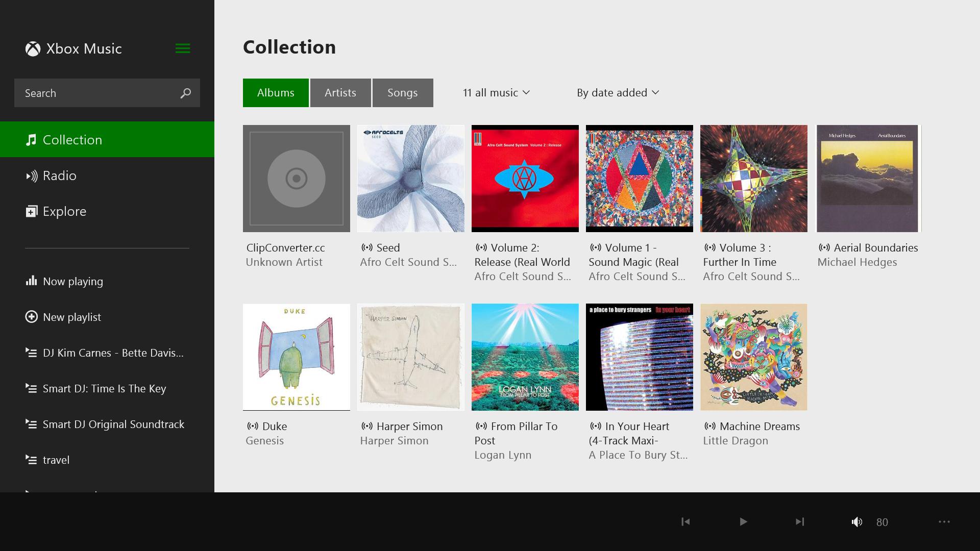
Task: Click streaming icon next to In Your Heart
Action: 595,426
